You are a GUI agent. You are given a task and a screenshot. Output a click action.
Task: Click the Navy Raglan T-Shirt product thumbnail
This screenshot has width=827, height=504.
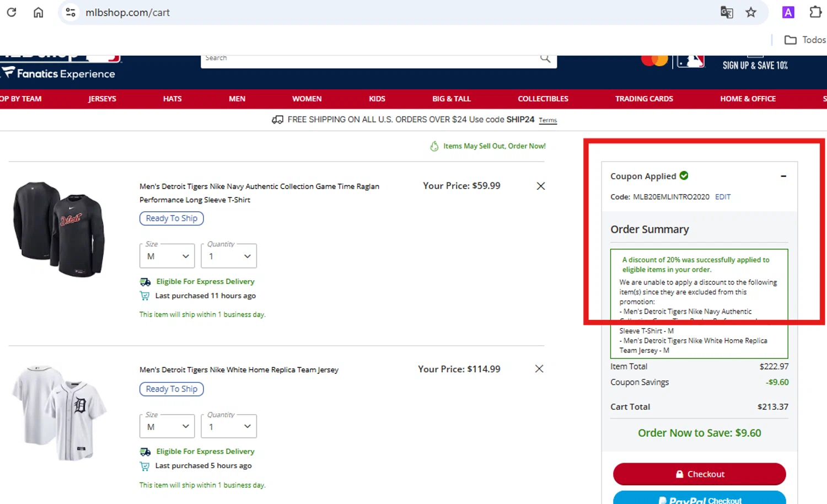pyautogui.click(x=59, y=229)
